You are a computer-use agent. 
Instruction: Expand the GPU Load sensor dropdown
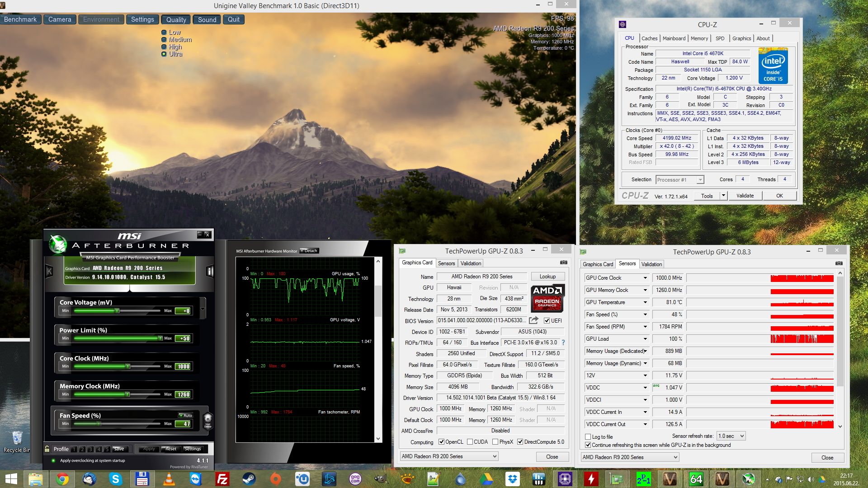(645, 339)
